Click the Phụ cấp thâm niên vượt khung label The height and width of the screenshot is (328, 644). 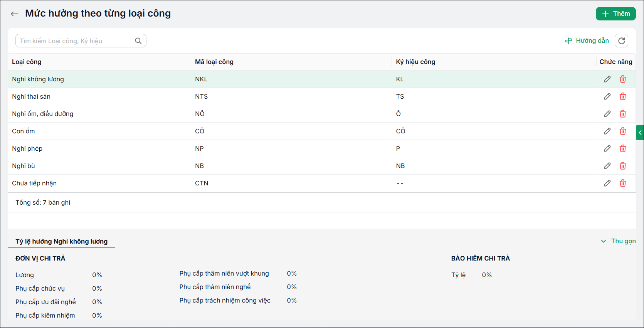click(224, 273)
